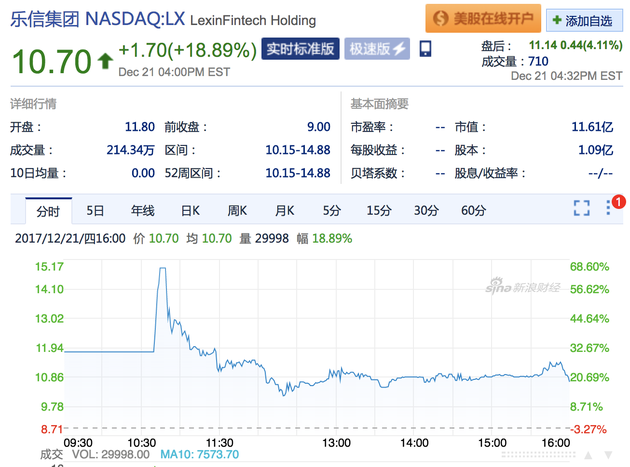This screenshot has width=630, height=467.
Task: Click the green plus icon in 添加自选
Action: coord(556,20)
